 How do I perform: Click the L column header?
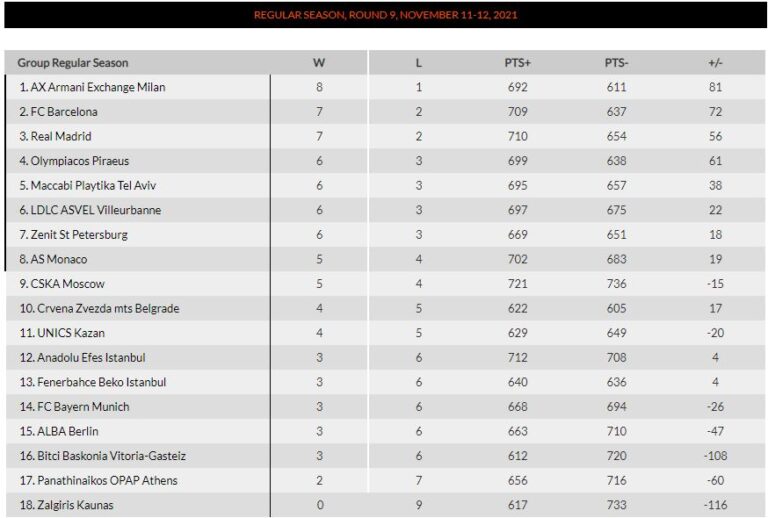[419, 63]
